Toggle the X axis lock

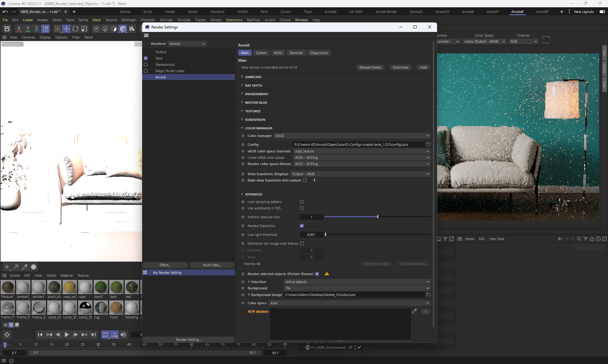coord(19,29)
